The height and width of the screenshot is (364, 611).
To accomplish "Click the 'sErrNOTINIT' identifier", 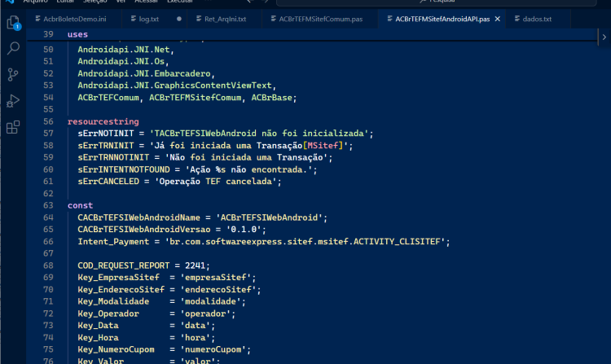I will coord(106,134).
